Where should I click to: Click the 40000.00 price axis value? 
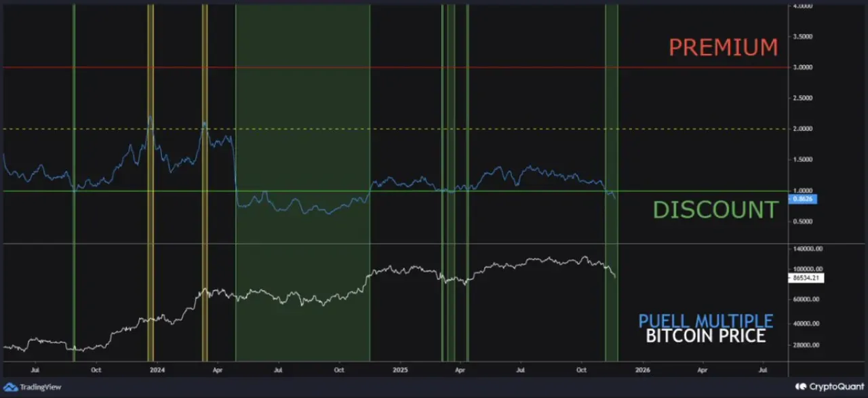pos(805,324)
